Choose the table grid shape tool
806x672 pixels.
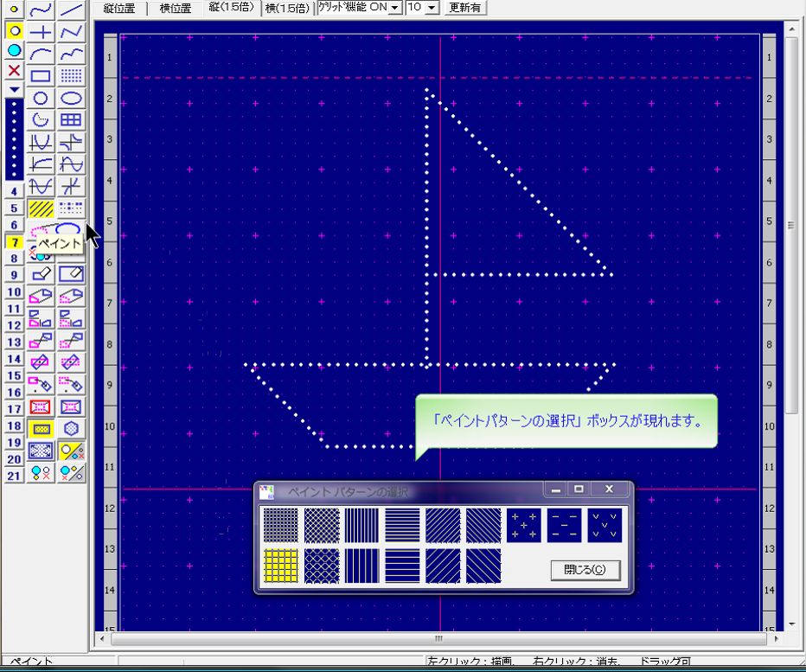pyautogui.click(x=72, y=120)
